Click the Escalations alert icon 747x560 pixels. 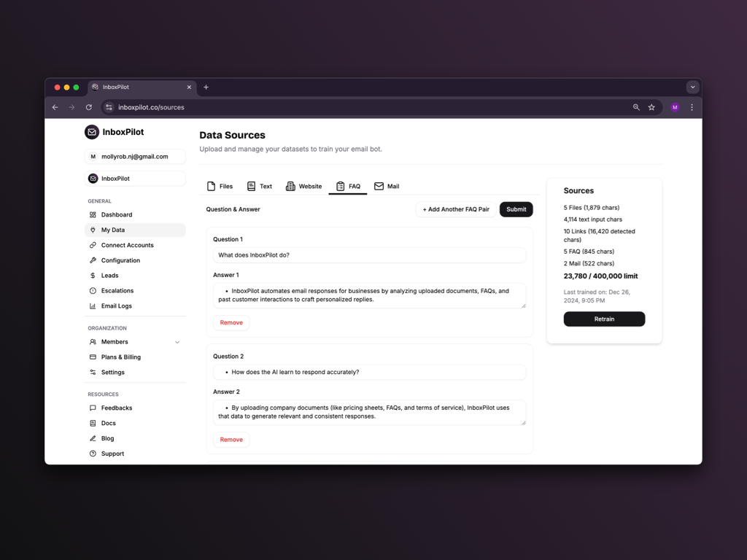(x=93, y=291)
